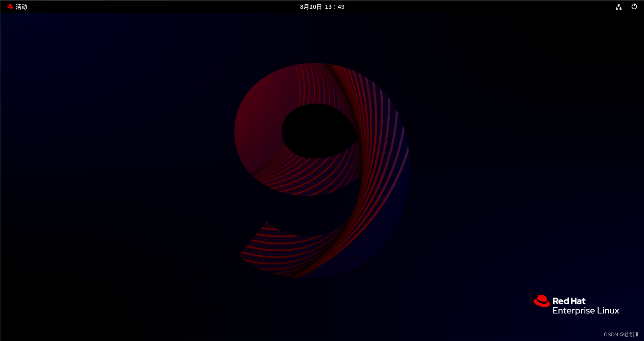This screenshot has height=341, width=644.
Task: Click the Red Hat logo beside 活动
Action: 10,7
